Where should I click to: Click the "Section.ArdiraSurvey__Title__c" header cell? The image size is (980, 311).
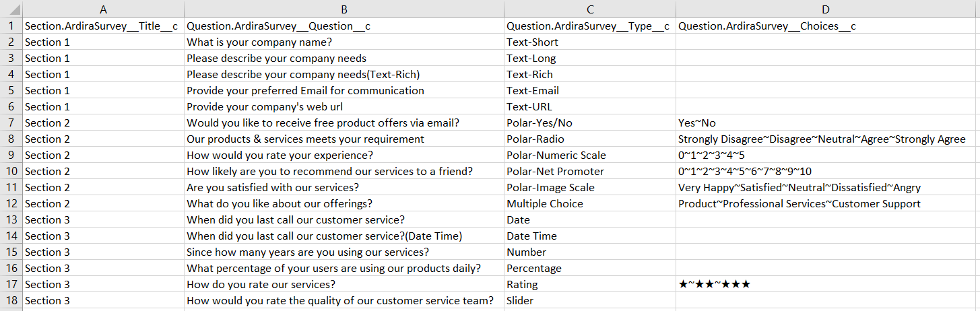click(101, 26)
